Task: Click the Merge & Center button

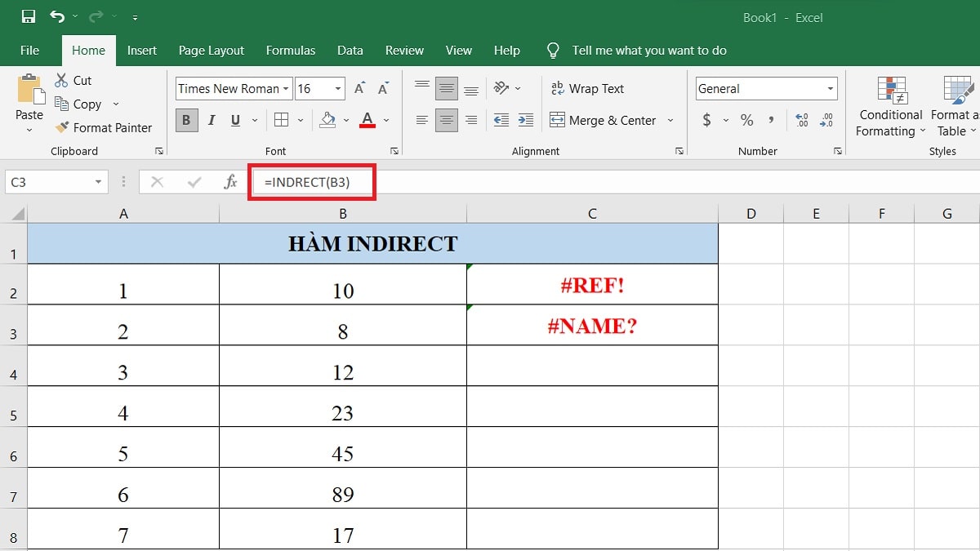Action: coord(604,120)
